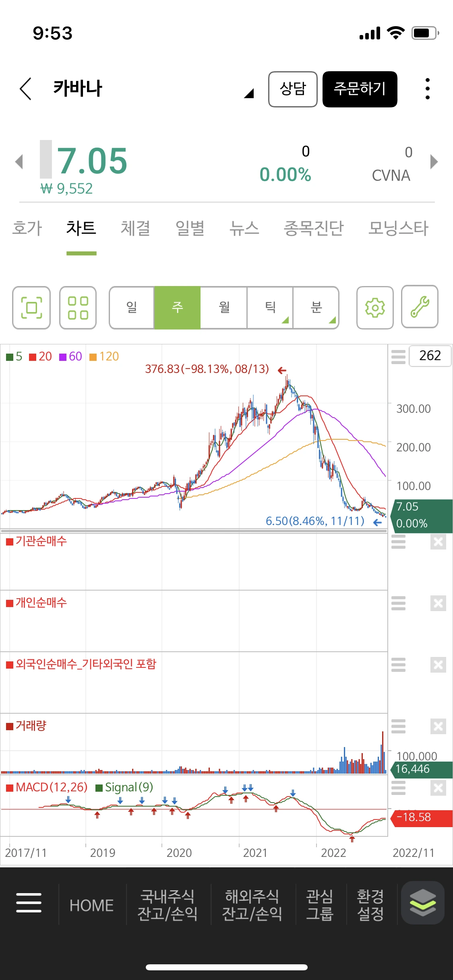Select the 주 weekly chart period
The width and height of the screenshot is (453, 980).
tap(178, 308)
